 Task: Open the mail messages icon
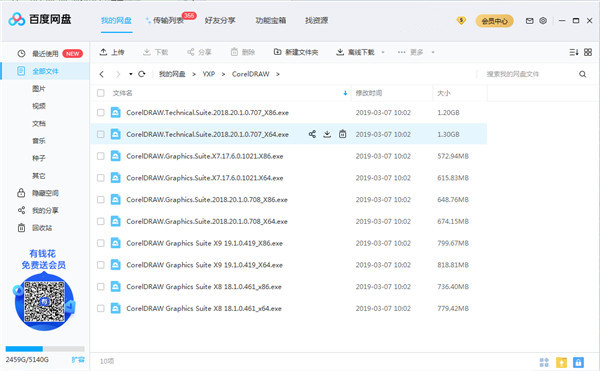click(x=529, y=21)
